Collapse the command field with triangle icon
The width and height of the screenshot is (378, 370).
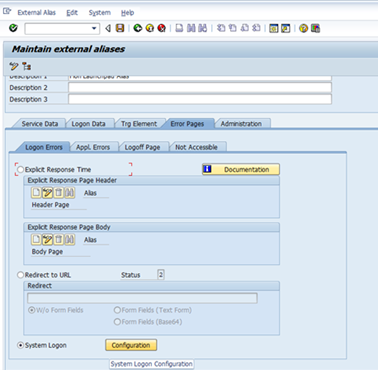pyautogui.click(x=108, y=29)
